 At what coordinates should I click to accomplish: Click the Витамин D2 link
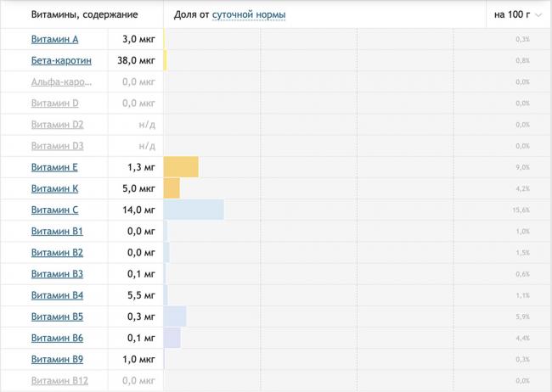pos(57,125)
